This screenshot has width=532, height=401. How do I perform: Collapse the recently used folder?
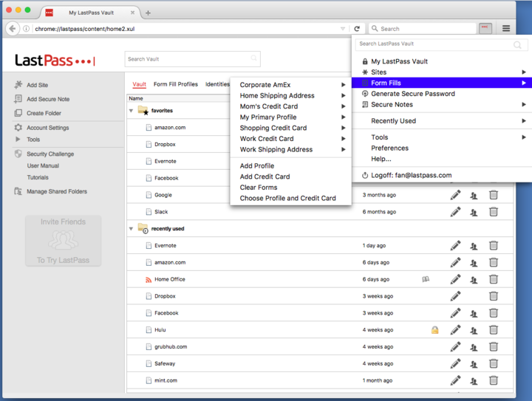click(131, 229)
